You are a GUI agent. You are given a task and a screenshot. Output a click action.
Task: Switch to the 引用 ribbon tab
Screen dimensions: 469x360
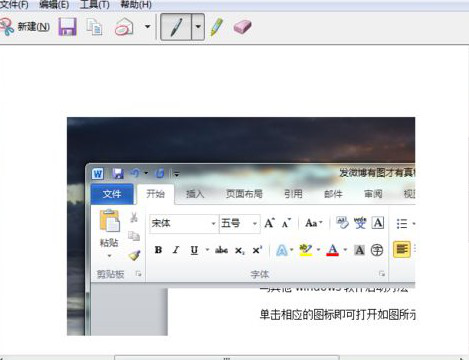[x=293, y=194]
